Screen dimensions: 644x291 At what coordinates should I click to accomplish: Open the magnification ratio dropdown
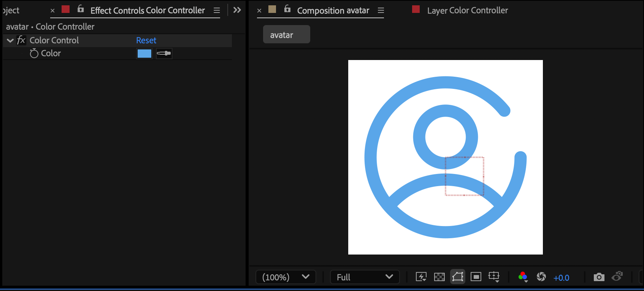pos(286,277)
